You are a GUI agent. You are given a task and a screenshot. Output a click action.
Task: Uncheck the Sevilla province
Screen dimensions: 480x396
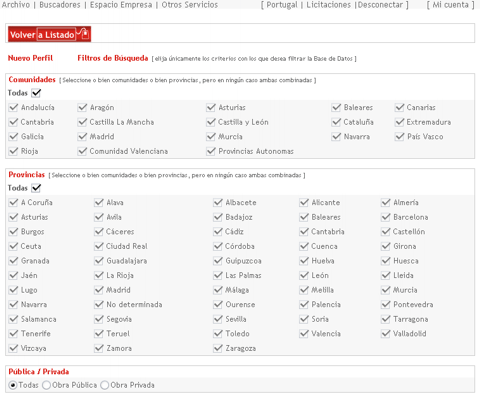[x=218, y=319]
